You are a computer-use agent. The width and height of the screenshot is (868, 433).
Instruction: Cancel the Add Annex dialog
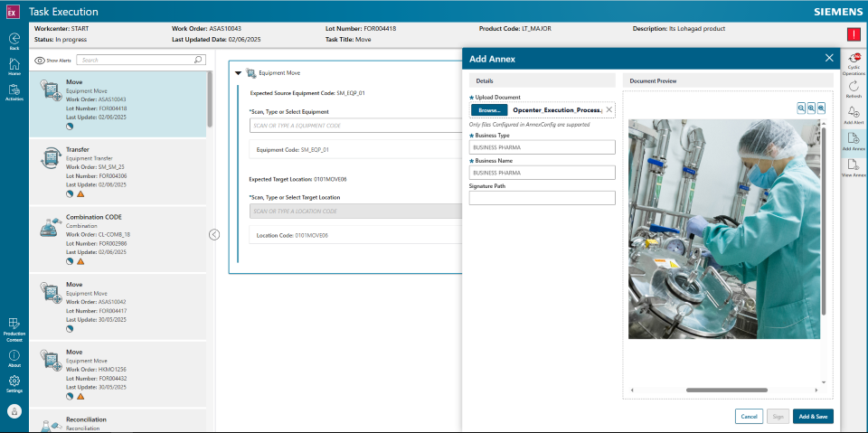[x=748, y=416]
